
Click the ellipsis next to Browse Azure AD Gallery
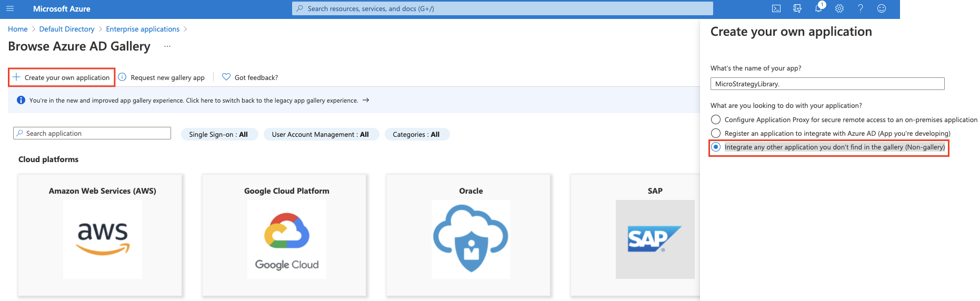coord(167,46)
